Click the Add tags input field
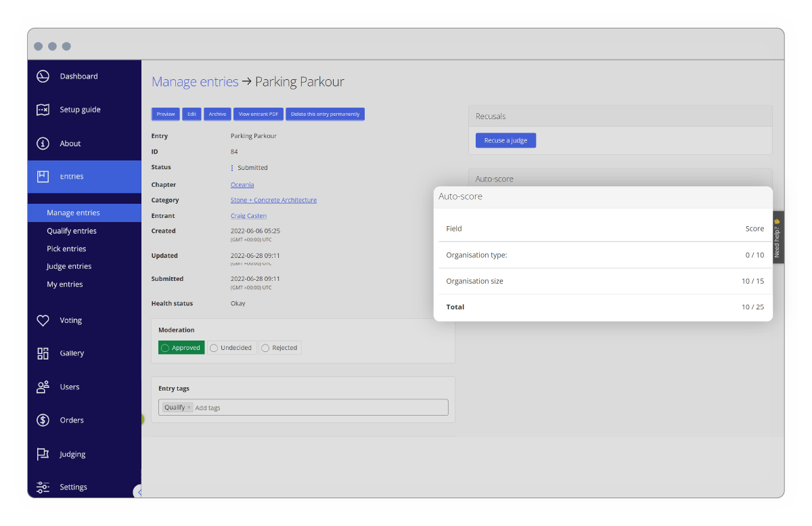Image resolution: width=812 pixels, height=526 pixels. coord(318,408)
